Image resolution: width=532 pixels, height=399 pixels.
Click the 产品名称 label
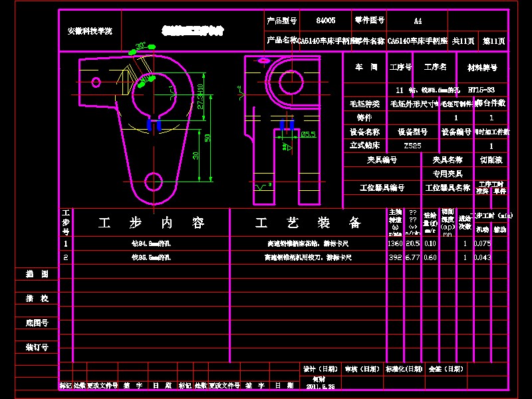[x=281, y=41]
